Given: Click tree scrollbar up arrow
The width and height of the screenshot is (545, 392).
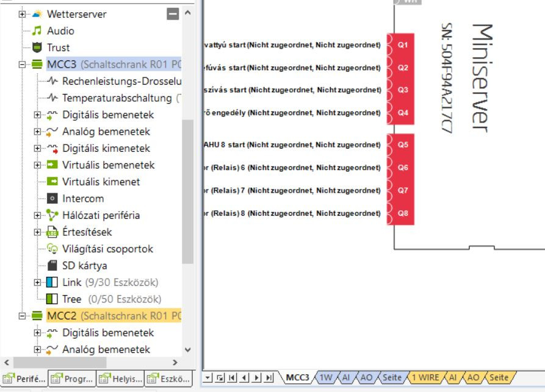Looking at the screenshot, I should [x=188, y=13].
